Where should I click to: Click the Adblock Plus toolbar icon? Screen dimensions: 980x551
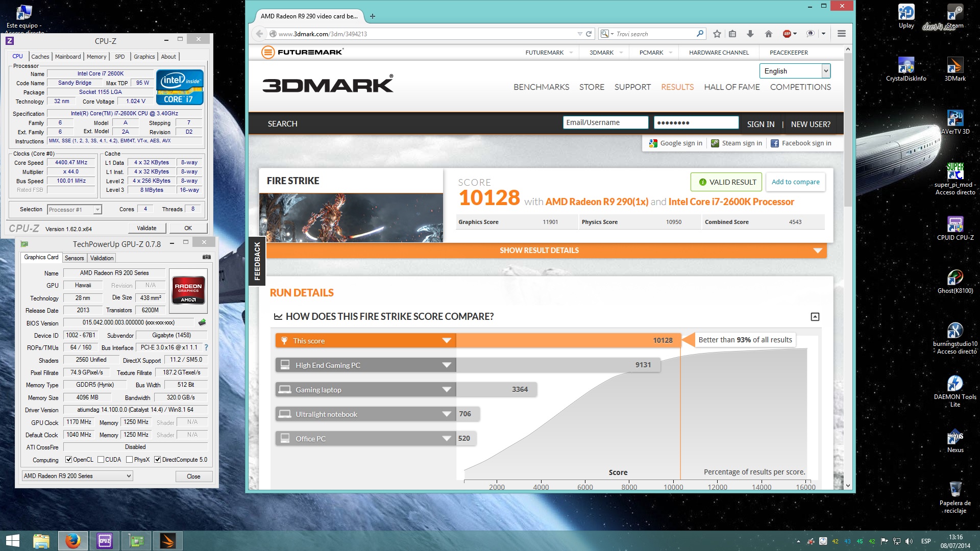point(787,34)
